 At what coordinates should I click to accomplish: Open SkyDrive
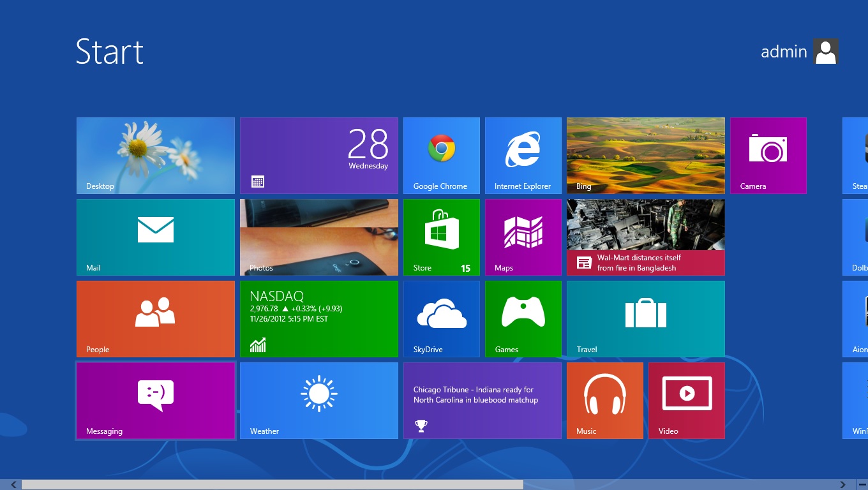click(x=441, y=318)
